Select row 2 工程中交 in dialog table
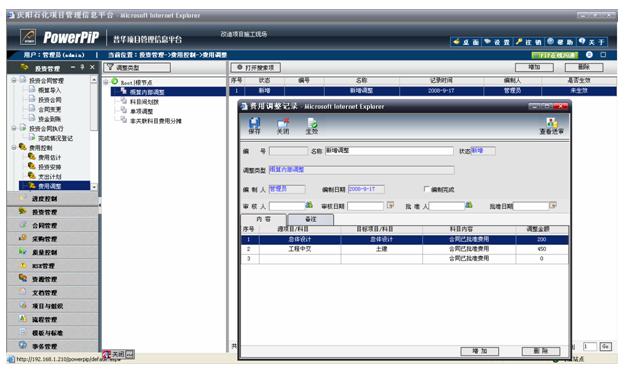 pyautogui.click(x=405, y=249)
